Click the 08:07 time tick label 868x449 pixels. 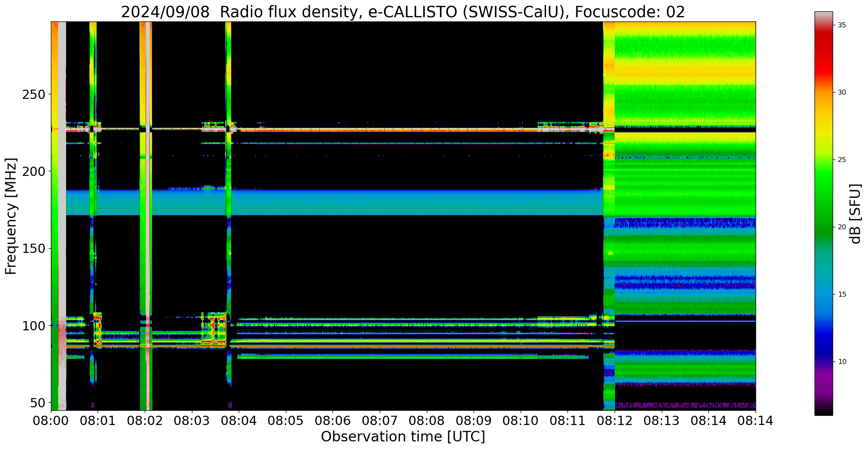(x=380, y=421)
